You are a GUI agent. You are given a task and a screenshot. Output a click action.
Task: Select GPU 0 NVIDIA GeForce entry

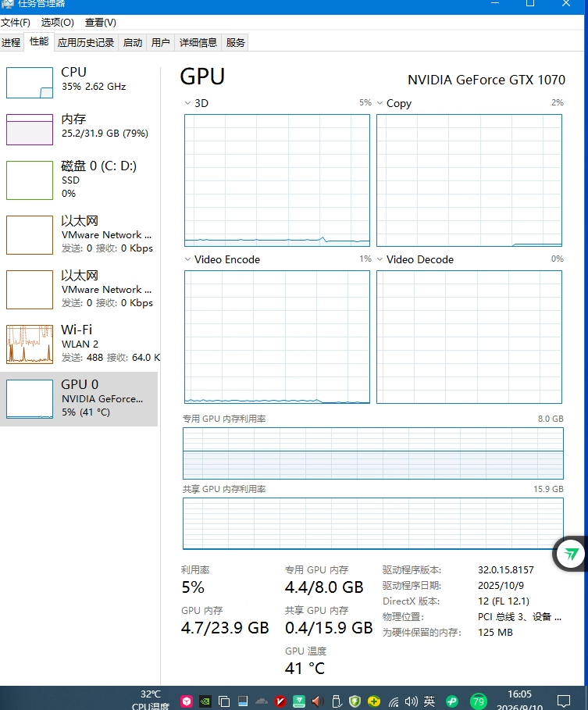[x=79, y=399]
